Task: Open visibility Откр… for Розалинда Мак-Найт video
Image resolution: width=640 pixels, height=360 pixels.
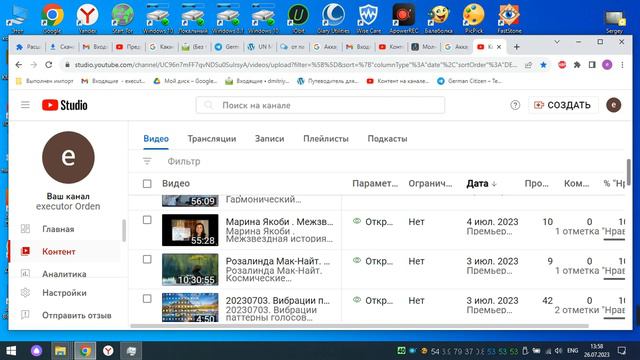Action: [373, 261]
